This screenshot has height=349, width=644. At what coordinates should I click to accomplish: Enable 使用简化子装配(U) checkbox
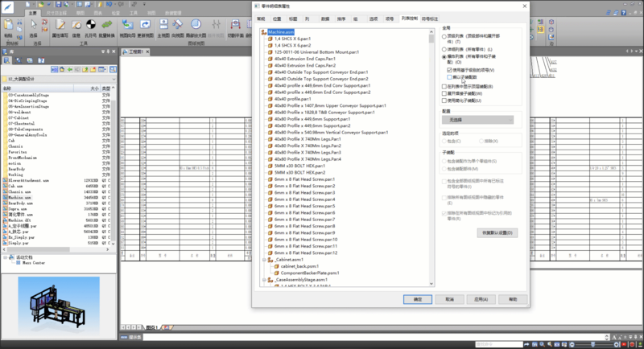[444, 101]
